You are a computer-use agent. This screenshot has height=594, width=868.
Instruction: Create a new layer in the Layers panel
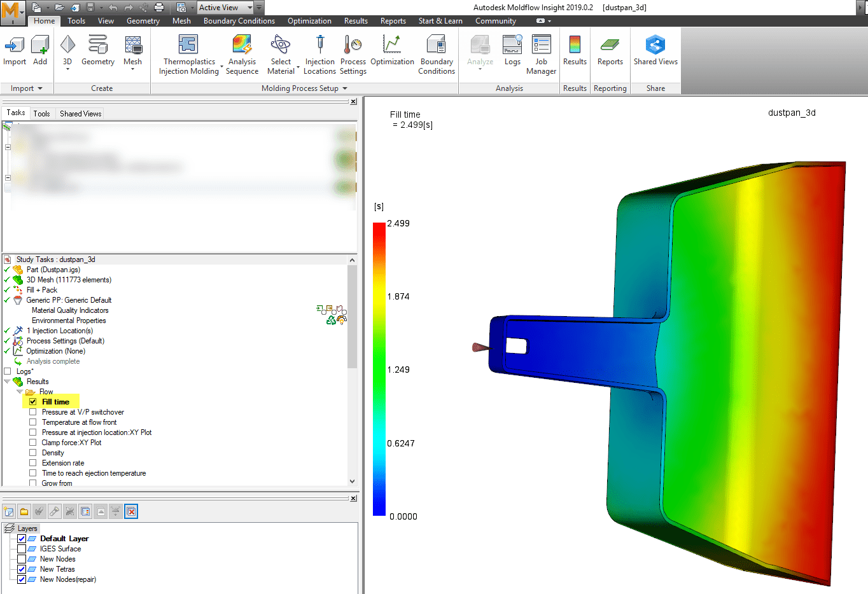9,511
